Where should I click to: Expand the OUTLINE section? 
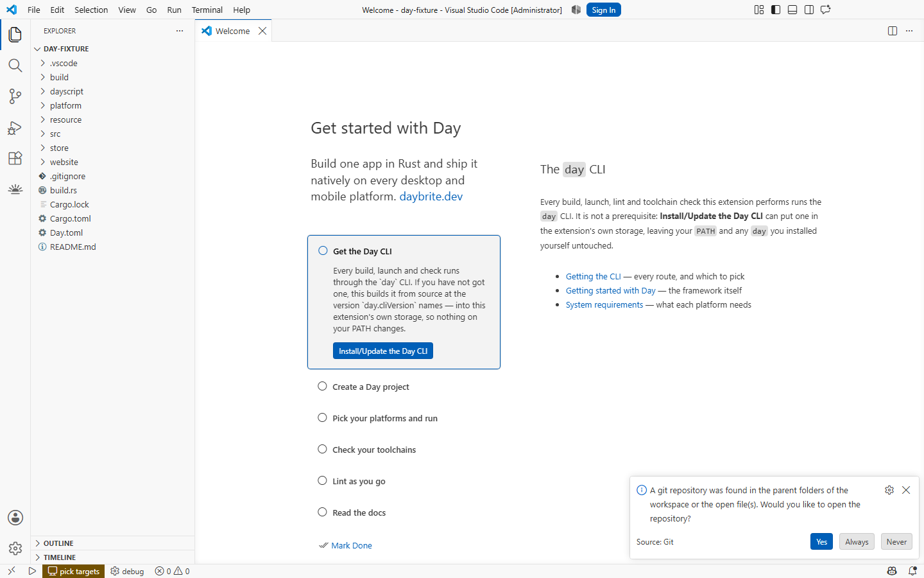tap(112, 543)
